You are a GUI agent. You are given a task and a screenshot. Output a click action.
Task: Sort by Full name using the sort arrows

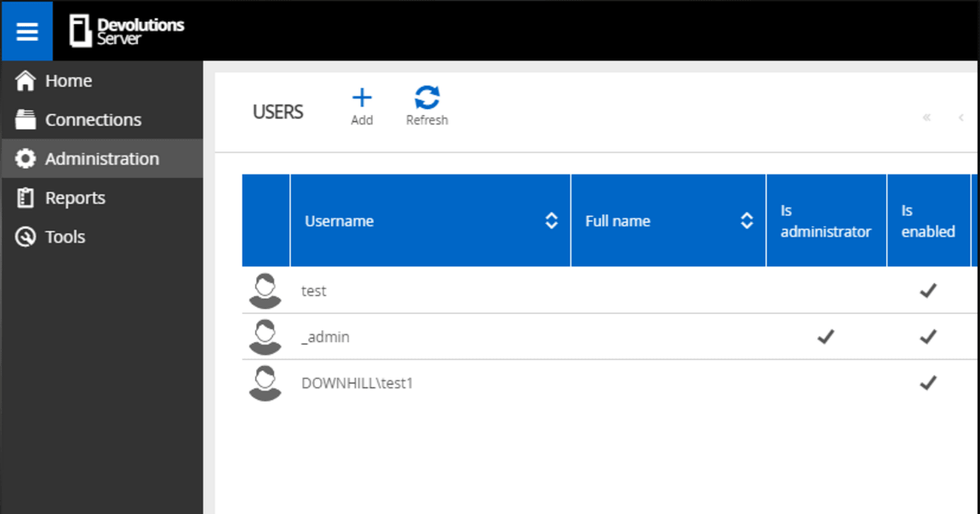747,221
